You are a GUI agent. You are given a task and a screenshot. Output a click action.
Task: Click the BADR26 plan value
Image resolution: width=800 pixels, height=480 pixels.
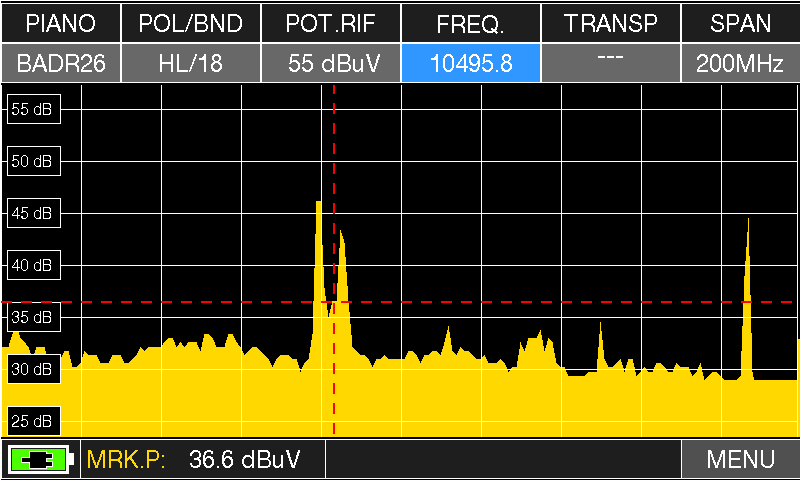[61, 63]
